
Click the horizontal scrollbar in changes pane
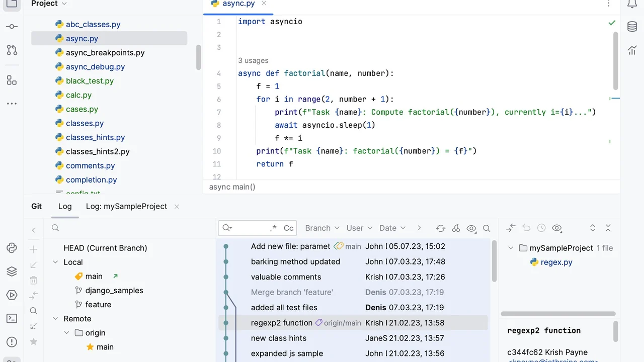pyautogui.click(x=557, y=314)
